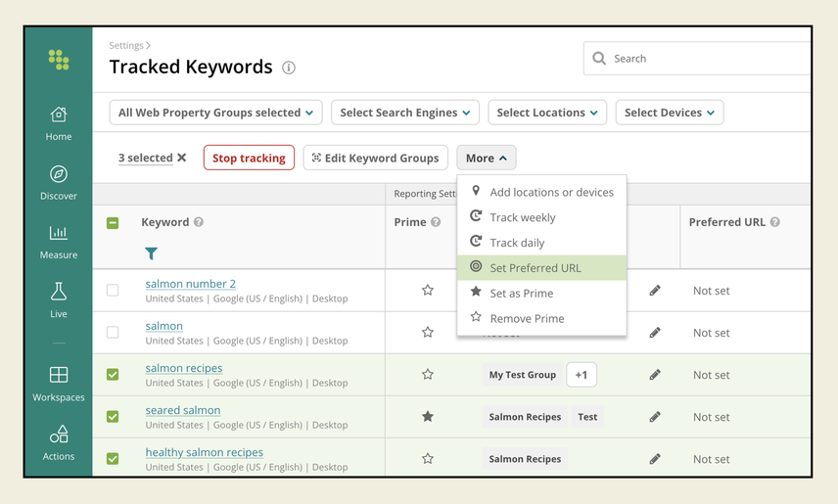Open All Web Property Groups dropdown

pos(216,113)
